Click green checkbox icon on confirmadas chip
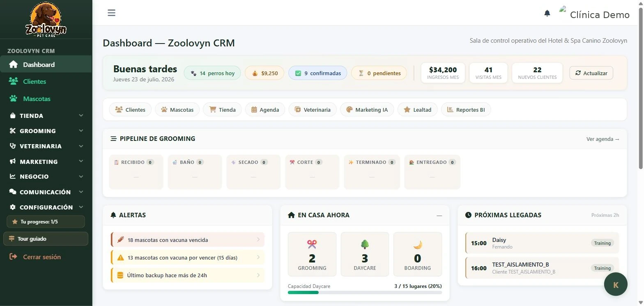Image resolution: width=644 pixels, height=306 pixels. (298, 73)
